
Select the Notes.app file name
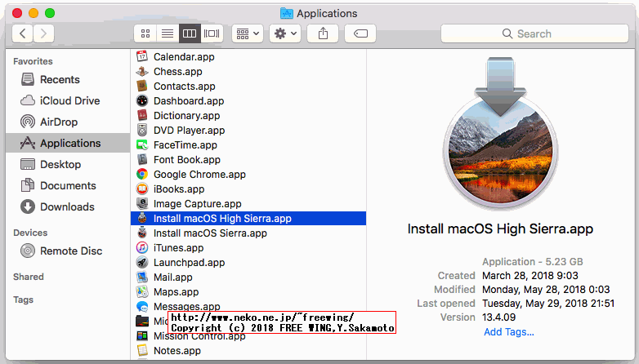coord(177,351)
